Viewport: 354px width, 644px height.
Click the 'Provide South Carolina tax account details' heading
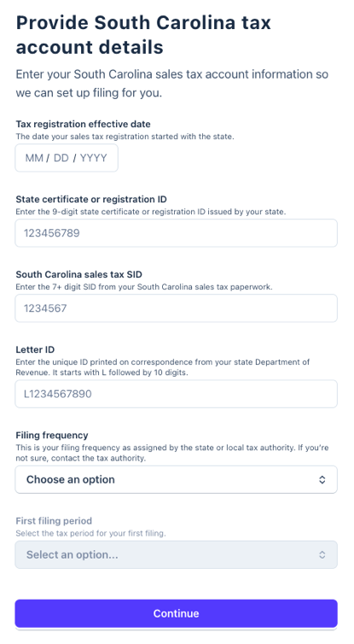click(143, 34)
